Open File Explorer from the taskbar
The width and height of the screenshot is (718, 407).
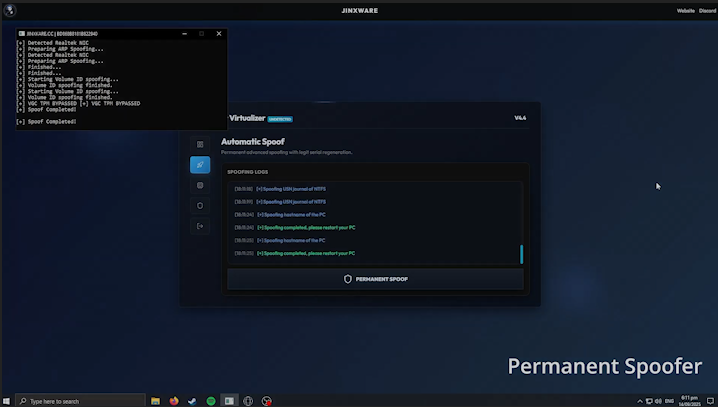[156, 400]
